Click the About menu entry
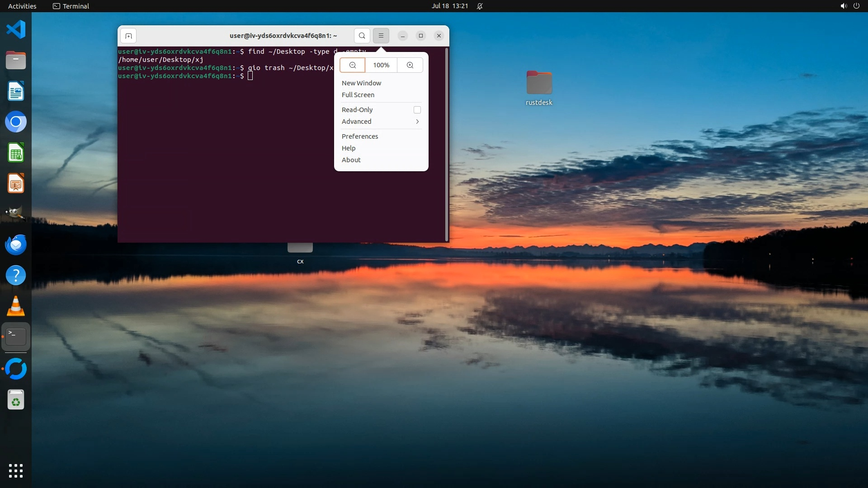Image resolution: width=868 pixels, height=488 pixels. (x=351, y=160)
